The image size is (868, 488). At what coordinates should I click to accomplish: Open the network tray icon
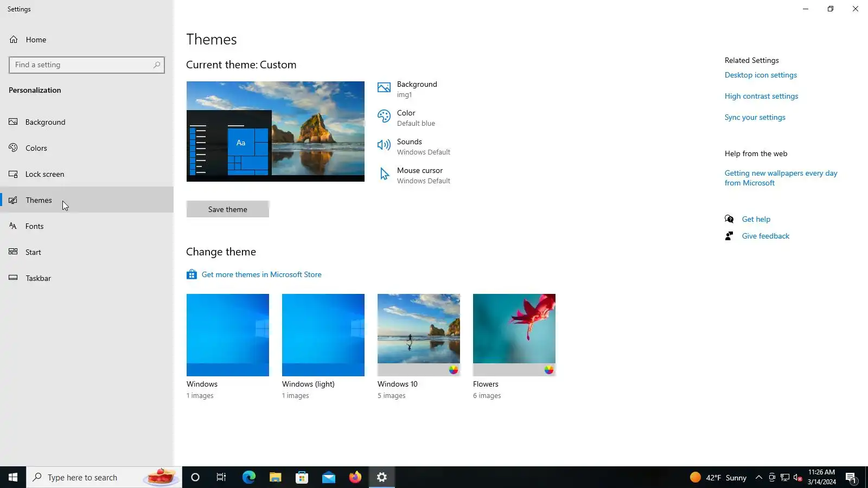pyautogui.click(x=785, y=477)
